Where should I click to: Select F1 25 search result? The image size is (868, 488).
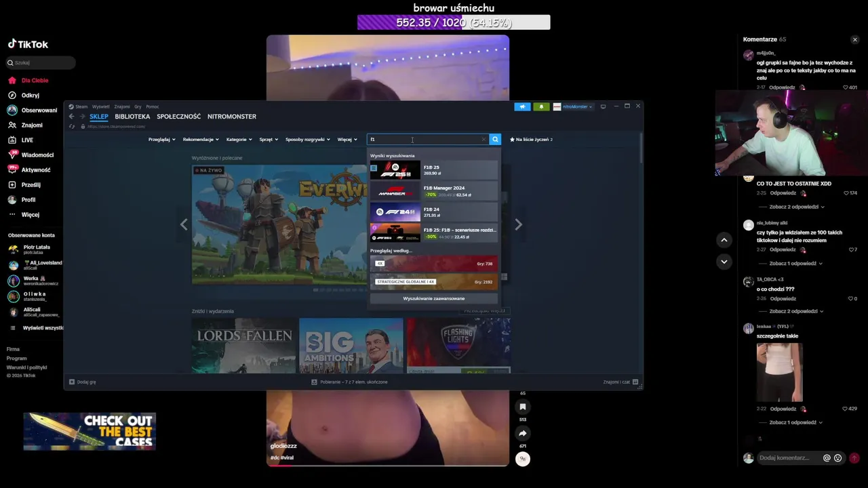point(433,169)
